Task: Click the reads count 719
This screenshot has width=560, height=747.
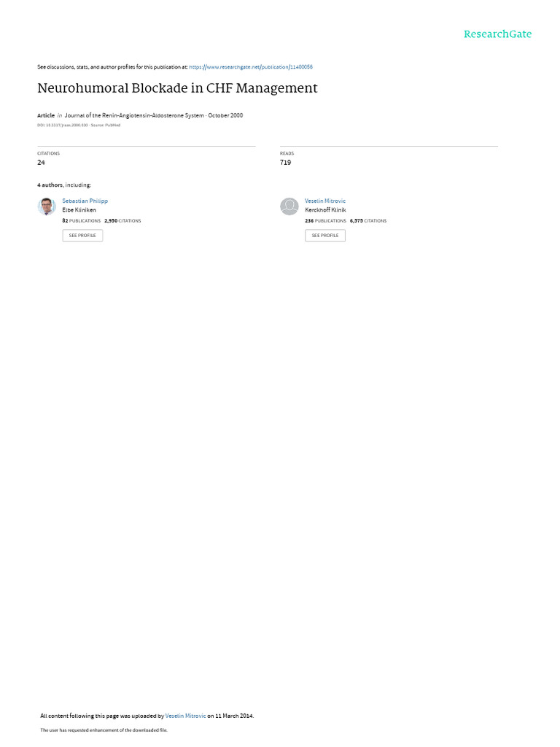Action: click(x=285, y=163)
